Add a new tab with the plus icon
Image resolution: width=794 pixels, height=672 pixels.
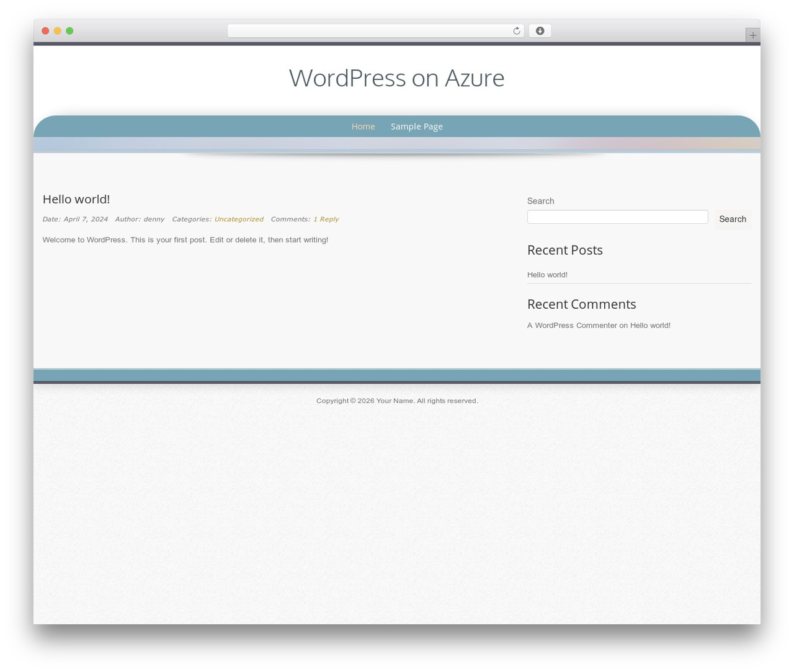coord(752,35)
